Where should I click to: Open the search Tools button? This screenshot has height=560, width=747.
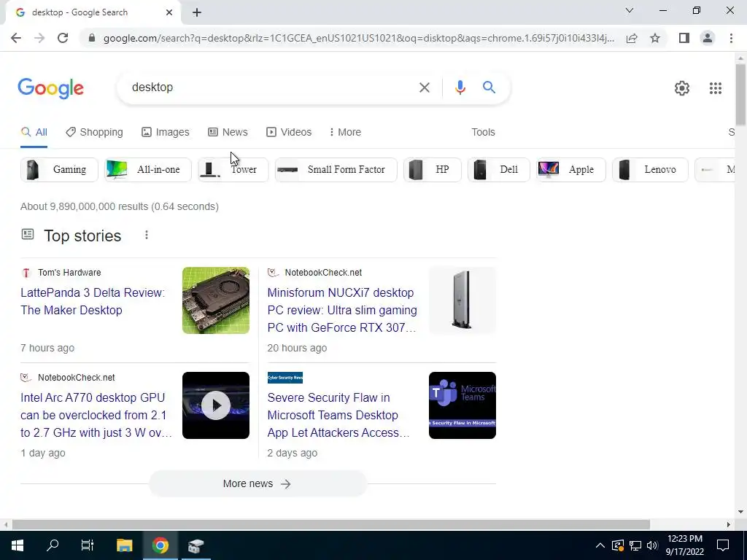(x=483, y=132)
